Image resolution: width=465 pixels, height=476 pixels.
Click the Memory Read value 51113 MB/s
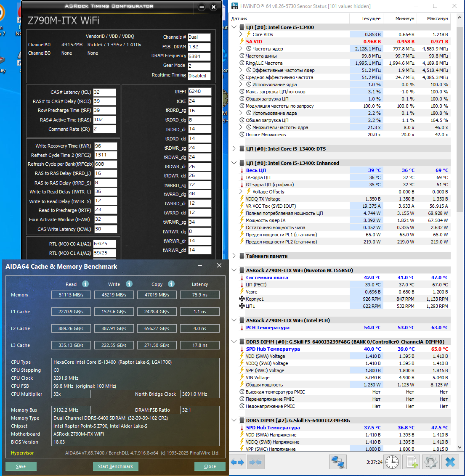click(x=71, y=295)
